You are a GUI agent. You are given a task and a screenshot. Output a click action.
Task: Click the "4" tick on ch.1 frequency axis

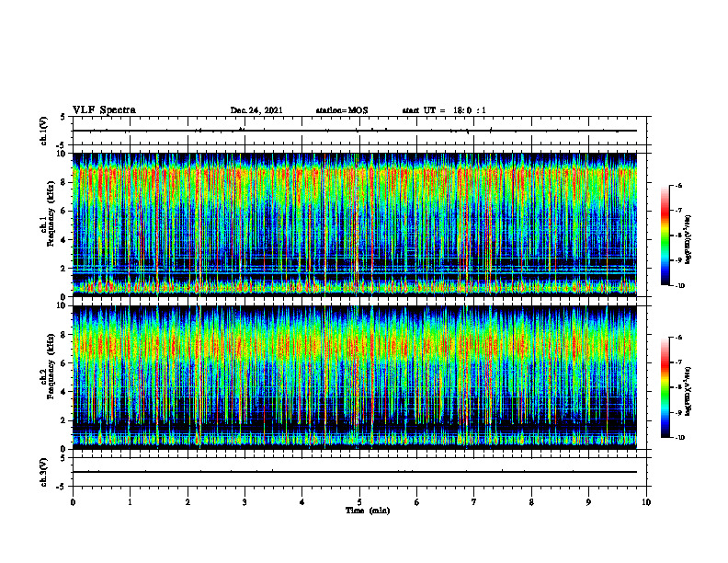point(64,240)
